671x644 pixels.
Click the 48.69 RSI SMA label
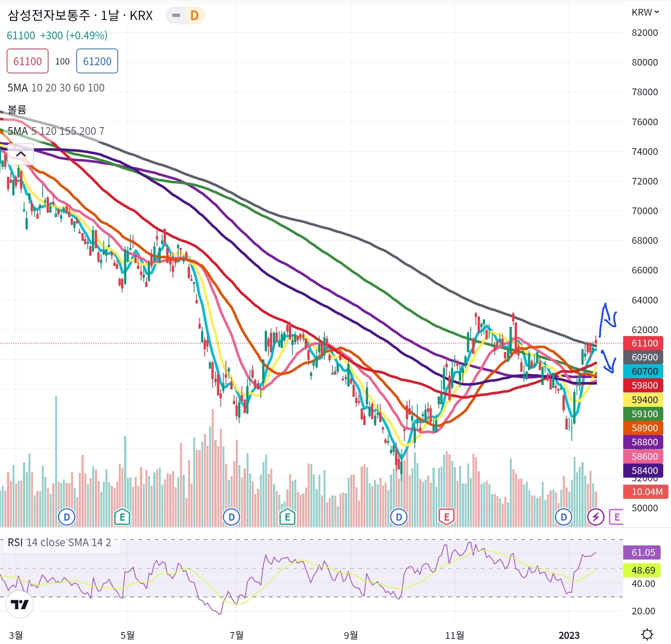(642, 570)
